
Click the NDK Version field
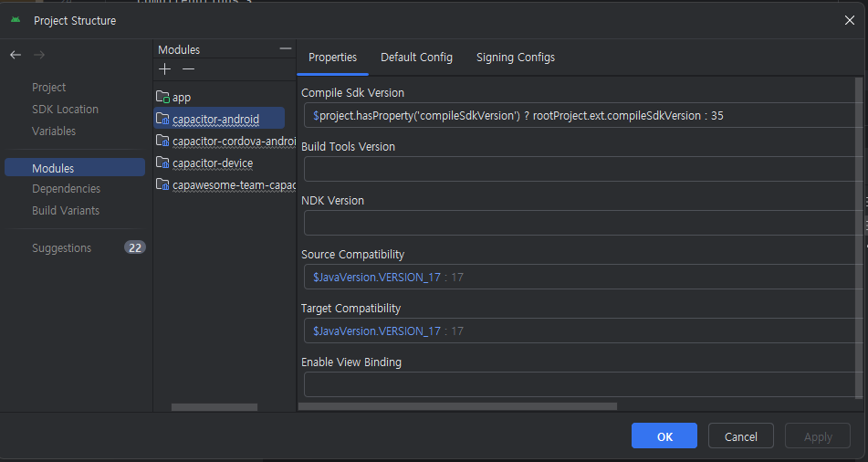(583, 223)
